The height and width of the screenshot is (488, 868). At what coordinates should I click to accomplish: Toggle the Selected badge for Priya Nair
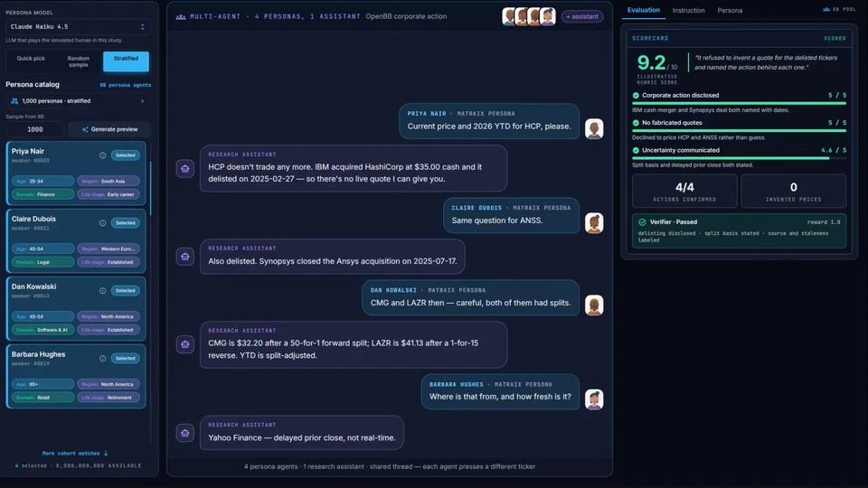click(x=125, y=155)
